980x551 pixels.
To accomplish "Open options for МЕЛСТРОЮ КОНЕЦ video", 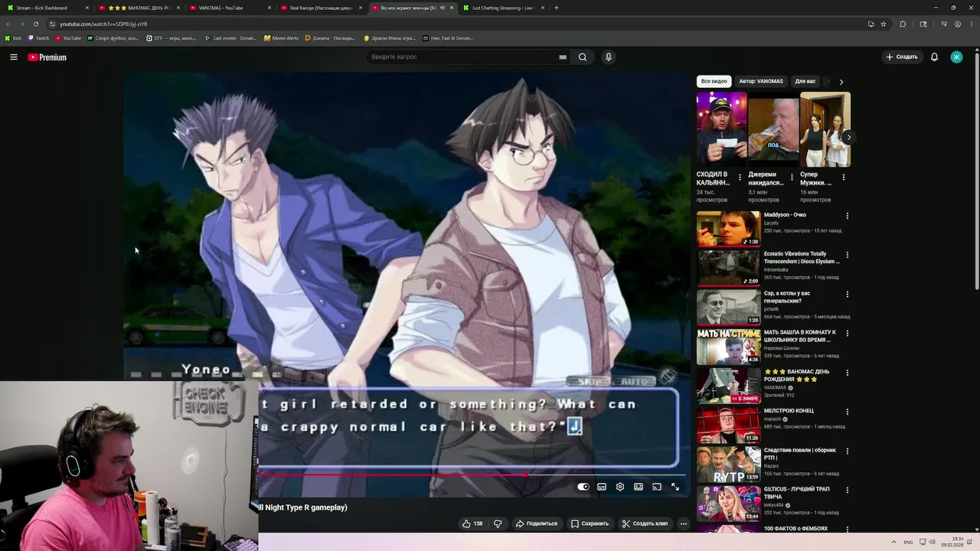I will pos(848,412).
